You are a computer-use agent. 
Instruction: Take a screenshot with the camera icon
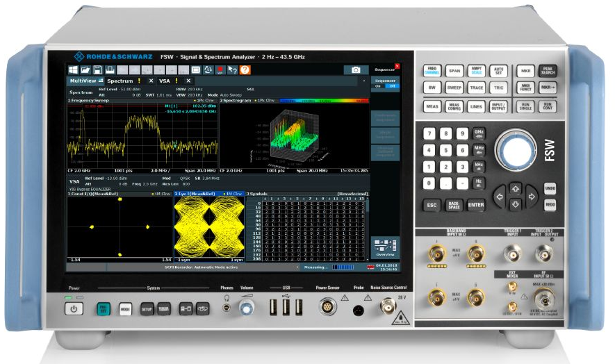(356, 70)
